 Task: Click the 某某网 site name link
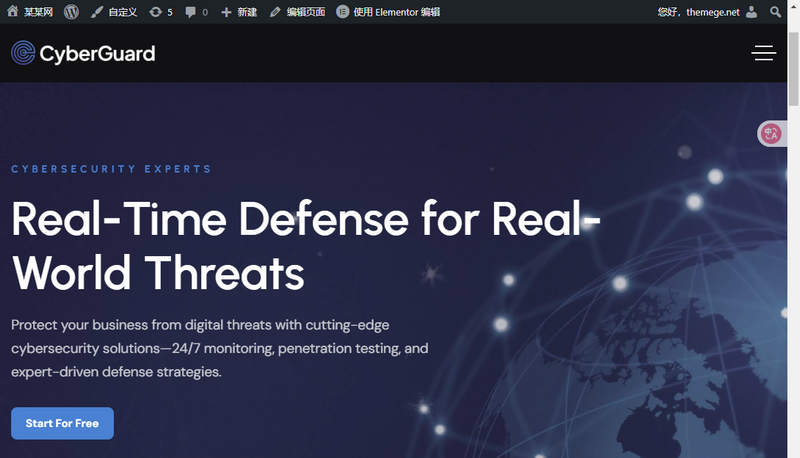click(x=38, y=12)
